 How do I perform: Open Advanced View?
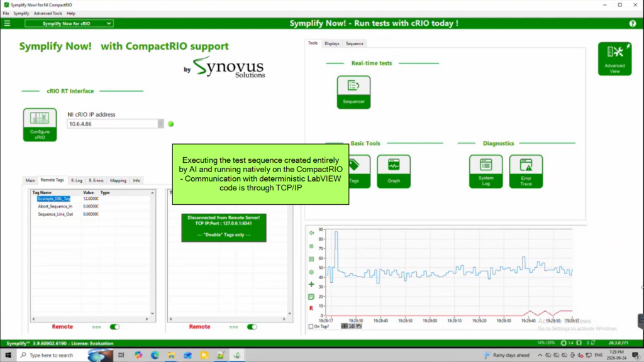click(614, 58)
